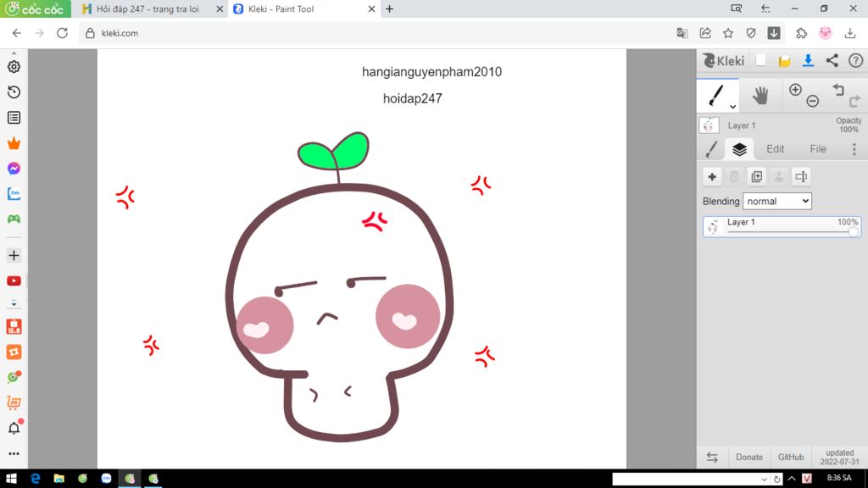
Task: Open the Donate link
Action: coord(749,457)
